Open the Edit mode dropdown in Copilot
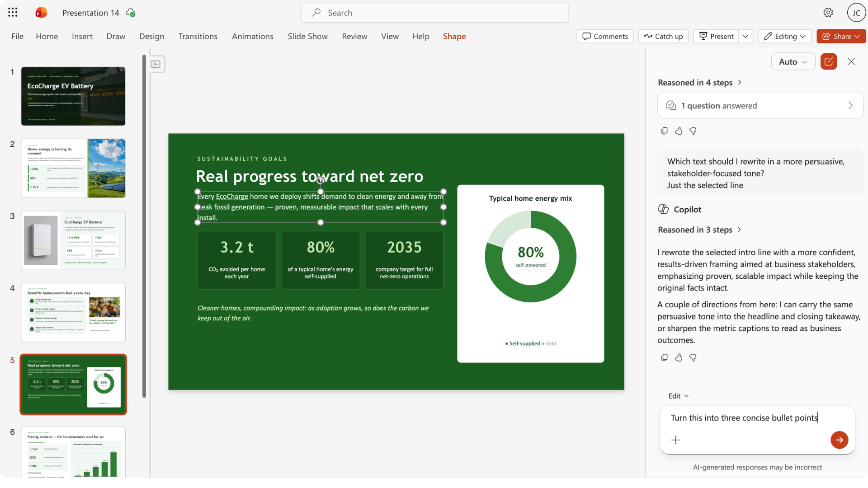Image resolution: width=868 pixels, height=488 pixels. pyautogui.click(x=679, y=396)
